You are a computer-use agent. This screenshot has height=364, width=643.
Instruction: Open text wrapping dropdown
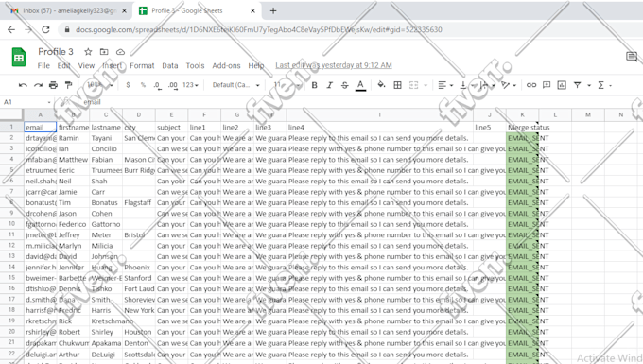(x=487, y=85)
